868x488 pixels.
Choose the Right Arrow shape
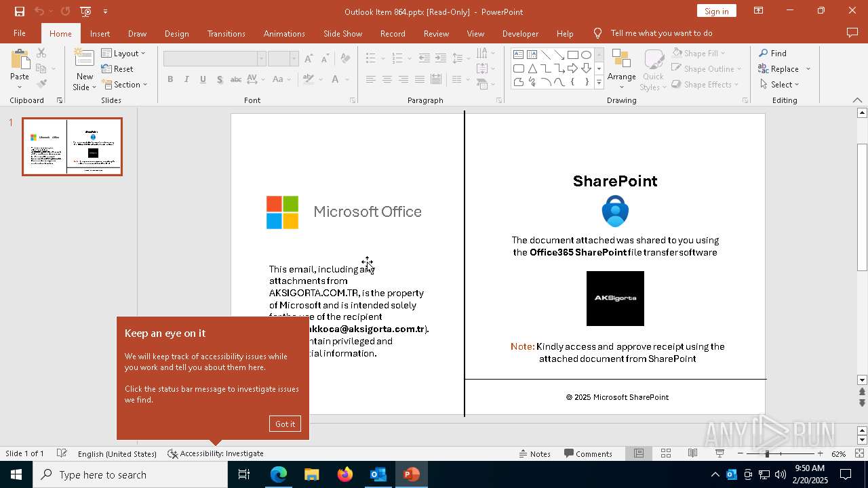point(573,68)
